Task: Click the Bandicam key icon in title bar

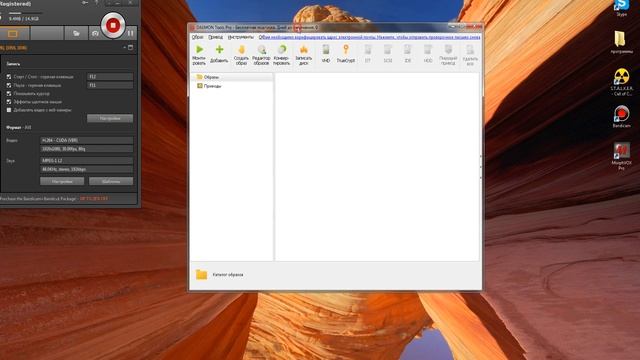Action: [85, 3]
